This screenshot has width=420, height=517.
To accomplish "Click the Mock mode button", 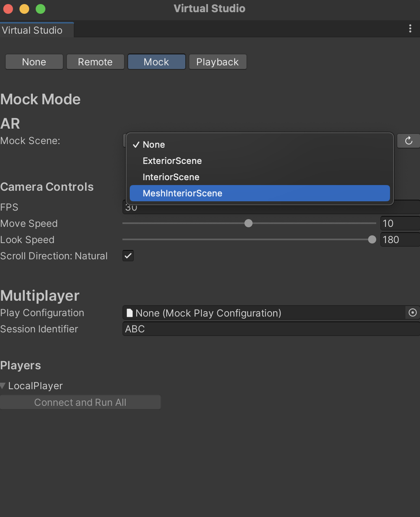I will pos(156,62).
